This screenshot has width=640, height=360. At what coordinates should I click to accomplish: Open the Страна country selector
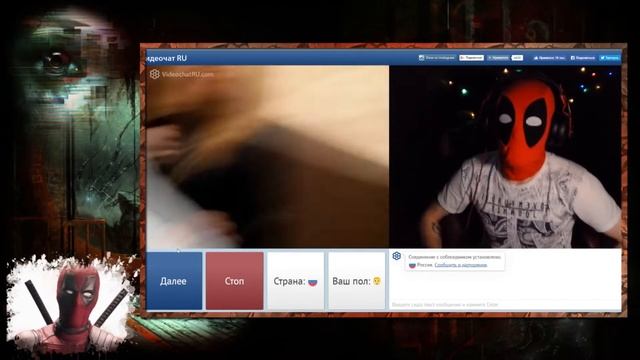295,281
